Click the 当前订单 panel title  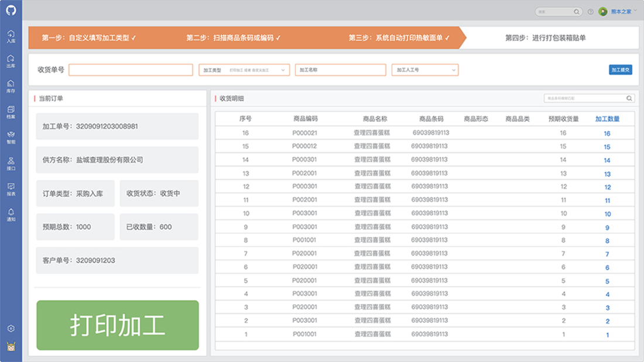click(51, 98)
